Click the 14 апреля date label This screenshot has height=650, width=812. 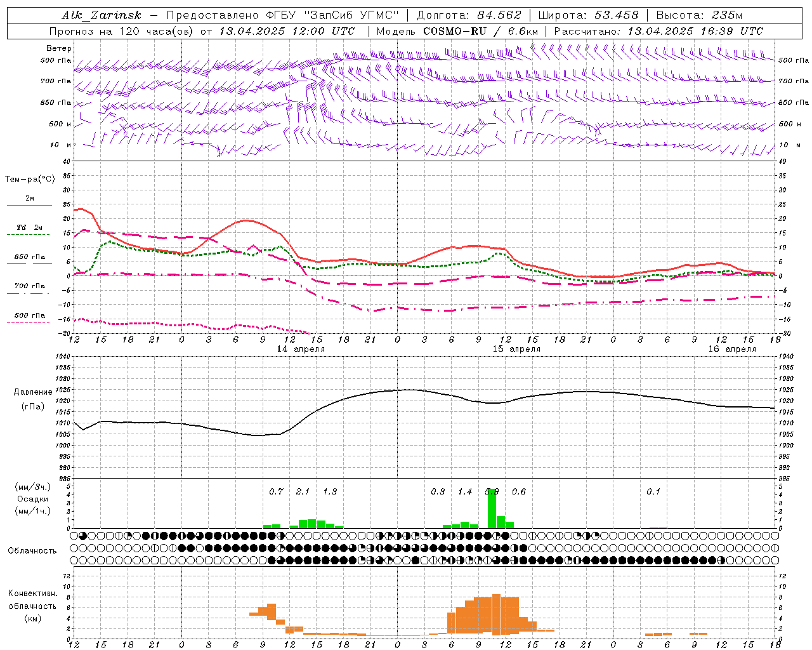[x=301, y=349]
